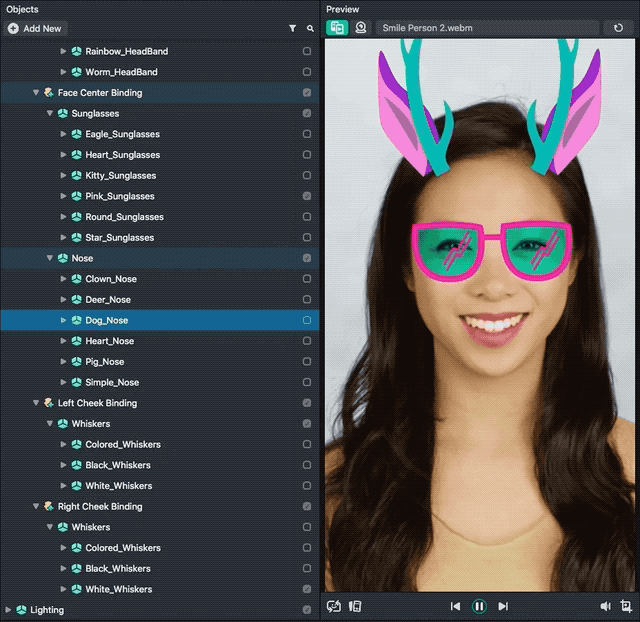Skip to next frame in preview
The width and height of the screenshot is (640, 622).
pyautogui.click(x=503, y=606)
